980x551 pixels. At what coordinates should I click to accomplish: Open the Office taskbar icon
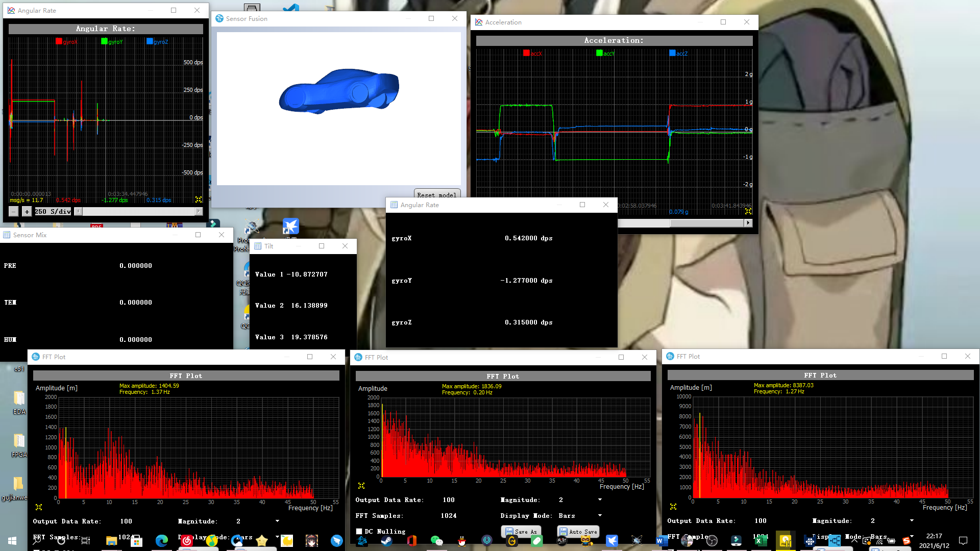coord(412,541)
